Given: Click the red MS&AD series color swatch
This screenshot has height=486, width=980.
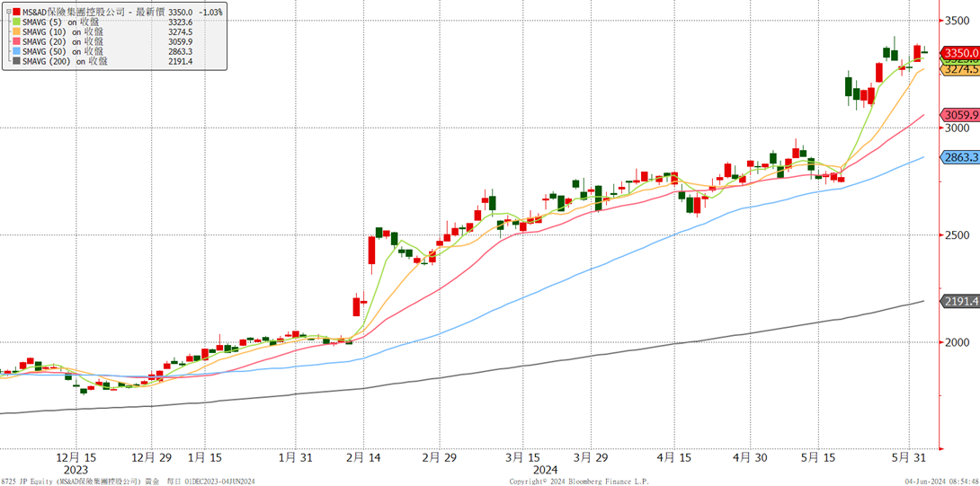Looking at the screenshot, I should (x=17, y=12).
